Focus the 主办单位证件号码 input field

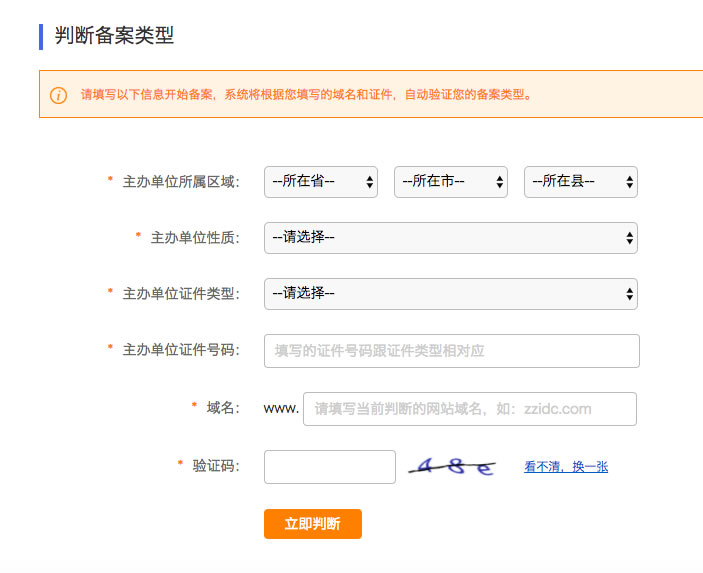(451, 351)
